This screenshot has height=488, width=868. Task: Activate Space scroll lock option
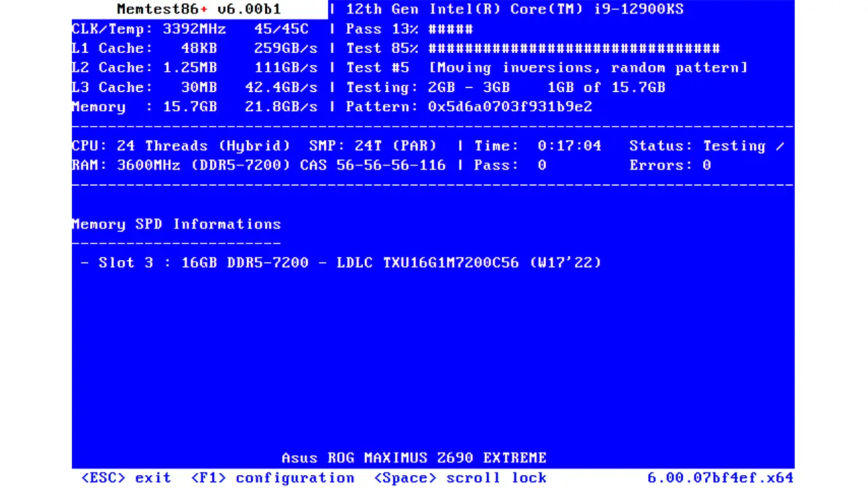[x=460, y=478]
